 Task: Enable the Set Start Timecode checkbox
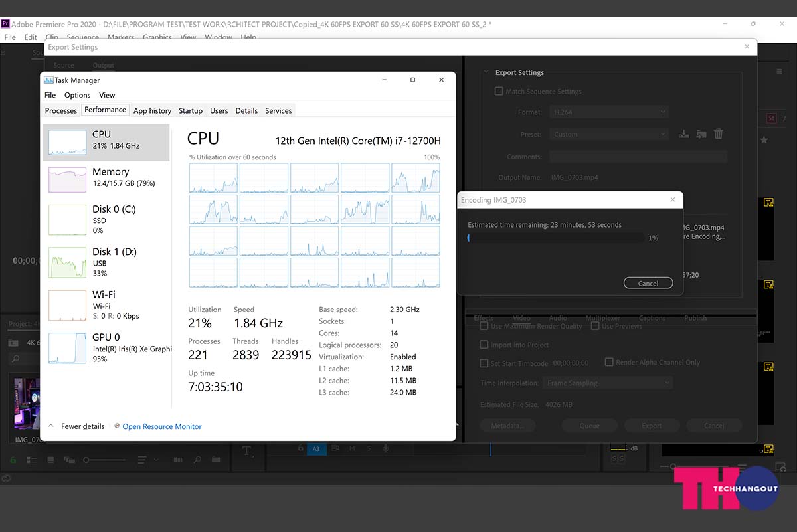(x=484, y=363)
